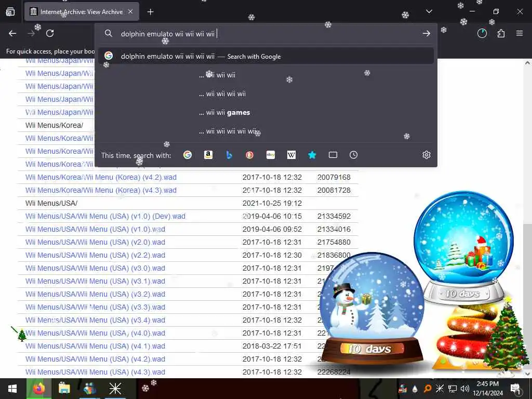
Task: Search this time with Bing
Action: click(x=229, y=155)
